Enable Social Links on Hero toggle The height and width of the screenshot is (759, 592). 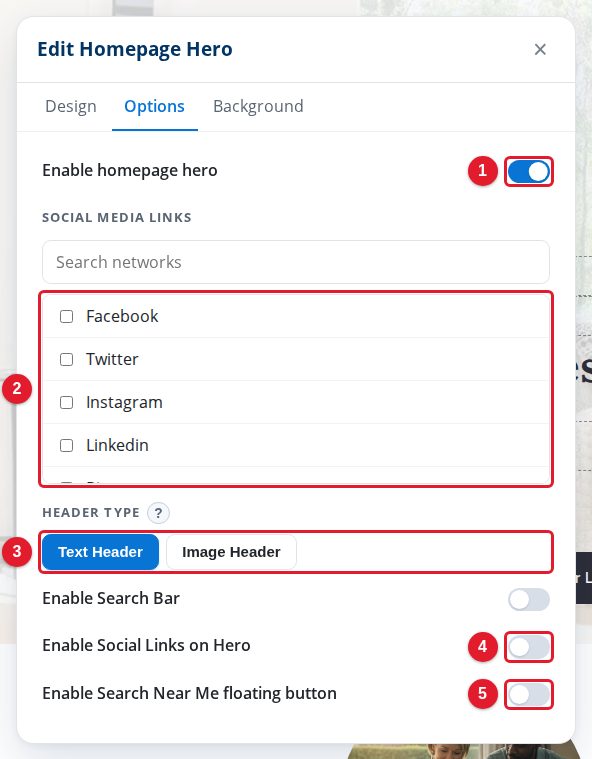[529, 647]
